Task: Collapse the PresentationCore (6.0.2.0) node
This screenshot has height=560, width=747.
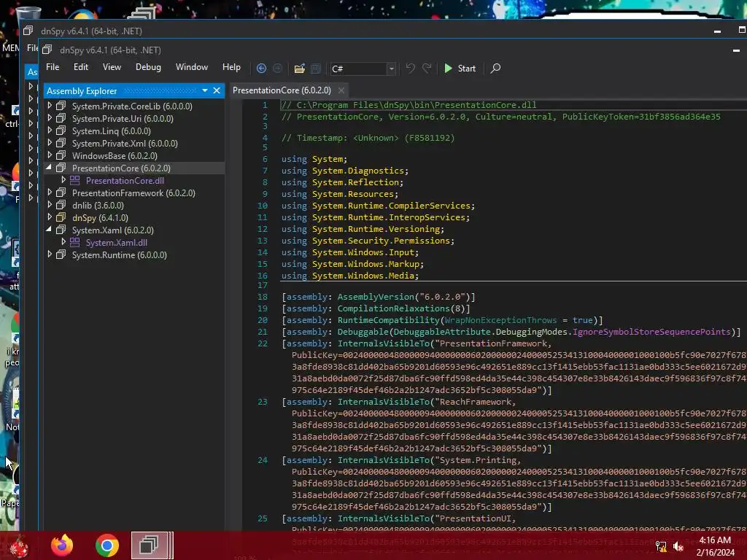Action: click(x=49, y=168)
